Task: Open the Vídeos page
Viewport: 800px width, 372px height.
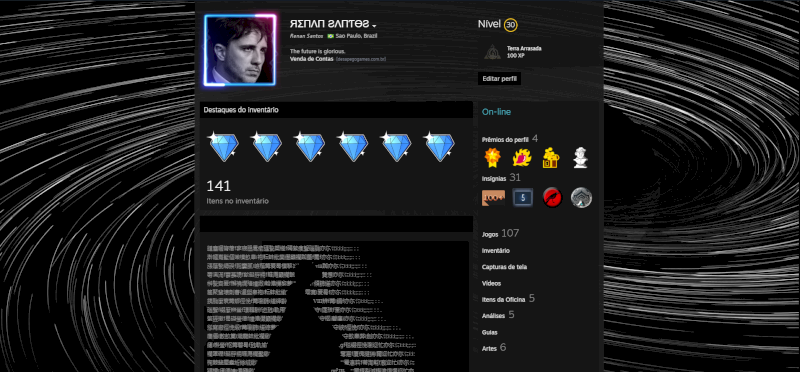Action: pyautogui.click(x=492, y=283)
